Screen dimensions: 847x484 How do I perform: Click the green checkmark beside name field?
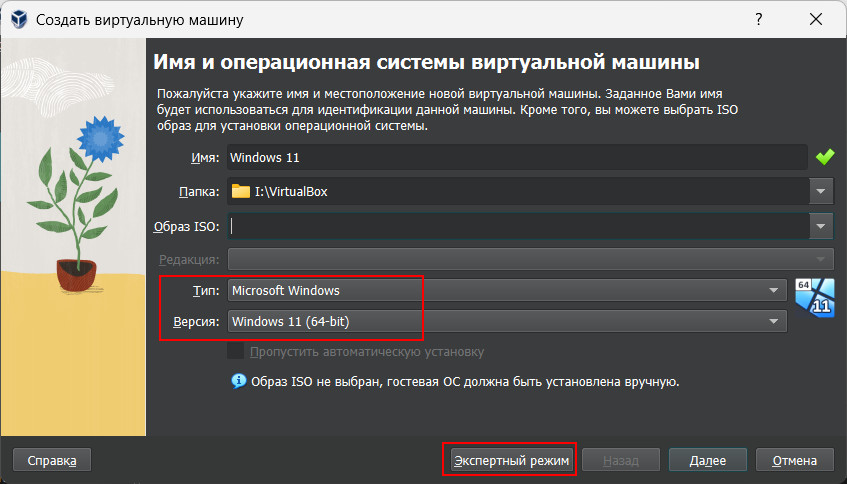[x=824, y=157]
